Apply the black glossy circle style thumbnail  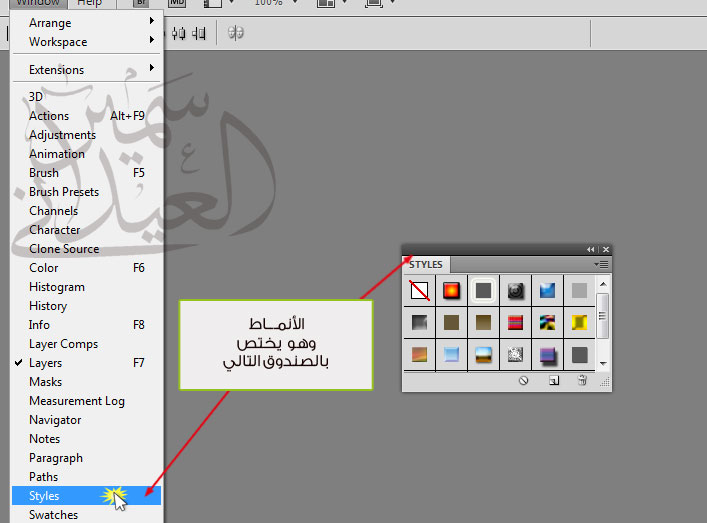coord(515,291)
